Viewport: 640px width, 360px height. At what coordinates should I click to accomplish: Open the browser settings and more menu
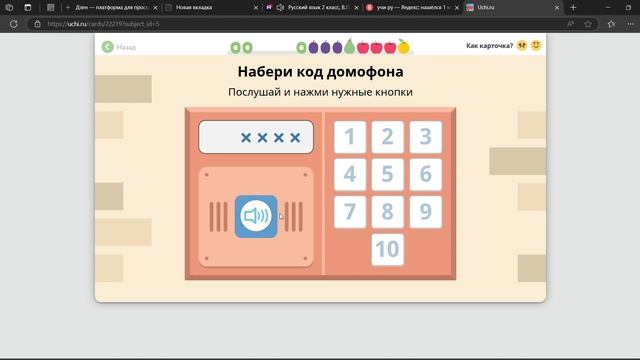pos(631,24)
